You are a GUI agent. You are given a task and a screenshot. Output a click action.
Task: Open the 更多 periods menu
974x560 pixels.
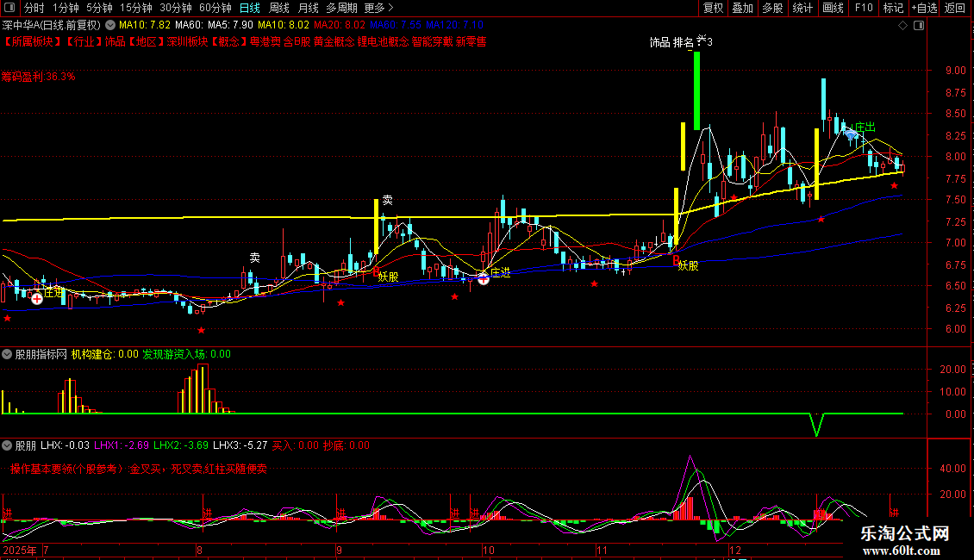tap(378, 8)
